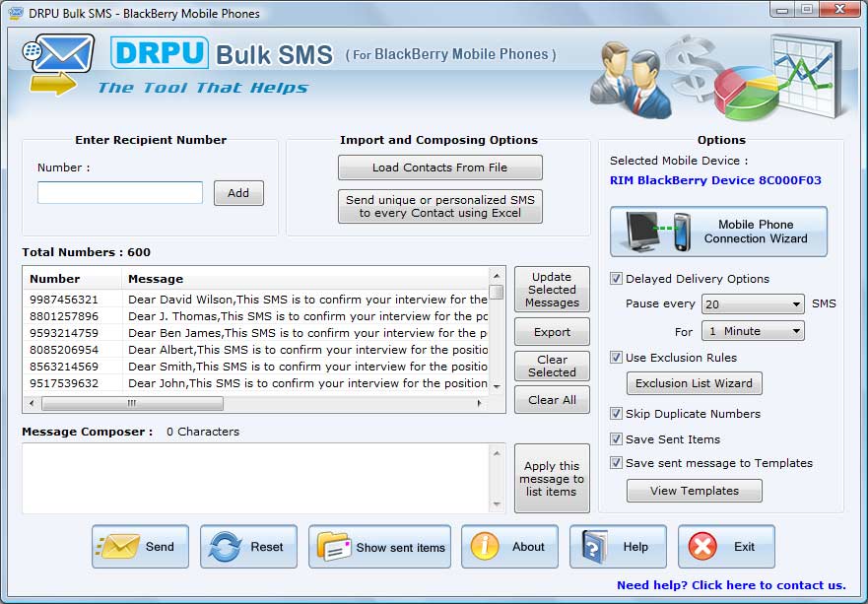This screenshot has height=604, width=868.
Task: Uncheck Save sent message to Templates
Action: [x=616, y=462]
